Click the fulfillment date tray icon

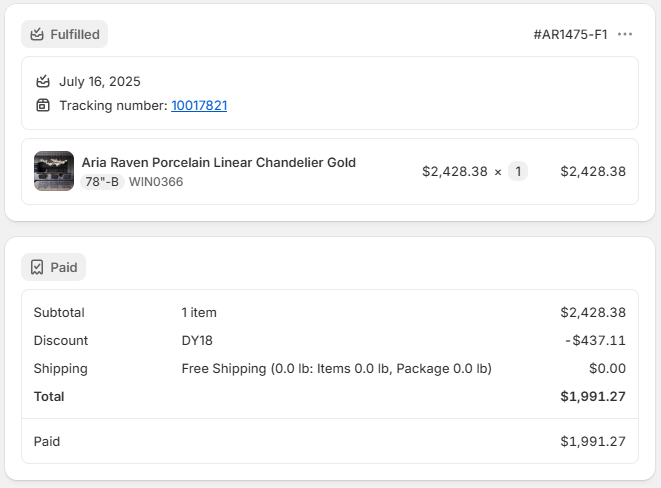[x=43, y=82]
